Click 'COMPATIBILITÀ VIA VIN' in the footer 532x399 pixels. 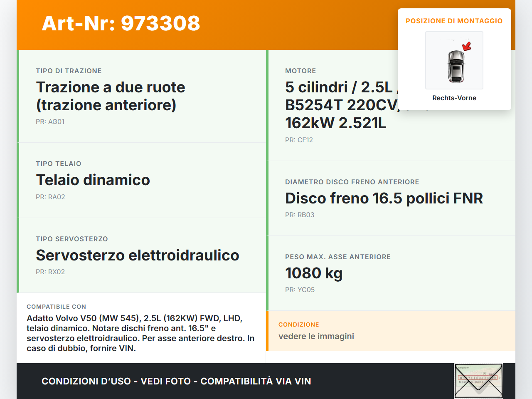(256, 381)
